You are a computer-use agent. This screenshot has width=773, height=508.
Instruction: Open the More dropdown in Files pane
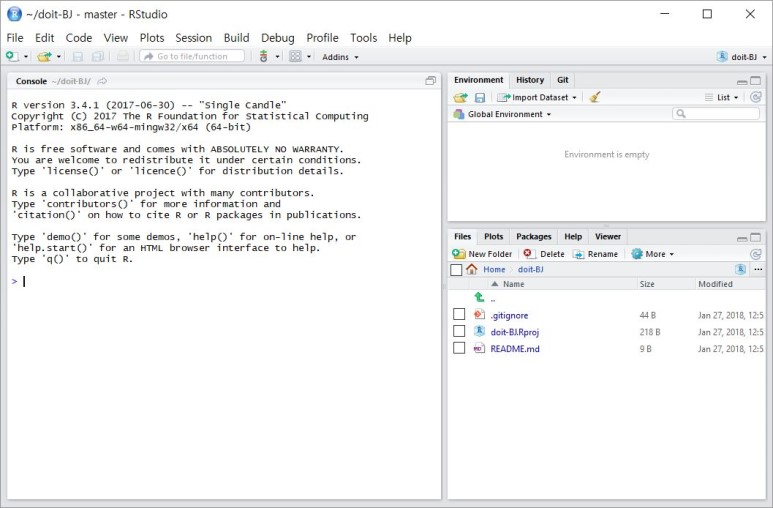[x=653, y=254]
